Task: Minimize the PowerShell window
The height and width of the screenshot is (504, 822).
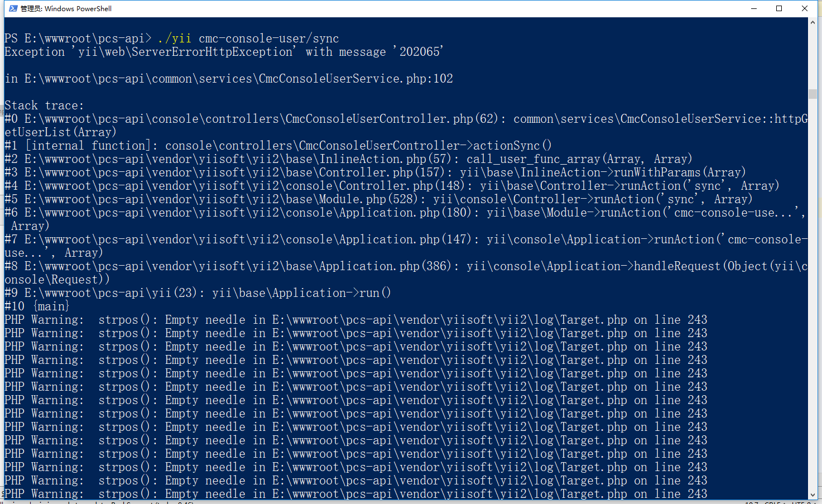Action: 754,8
